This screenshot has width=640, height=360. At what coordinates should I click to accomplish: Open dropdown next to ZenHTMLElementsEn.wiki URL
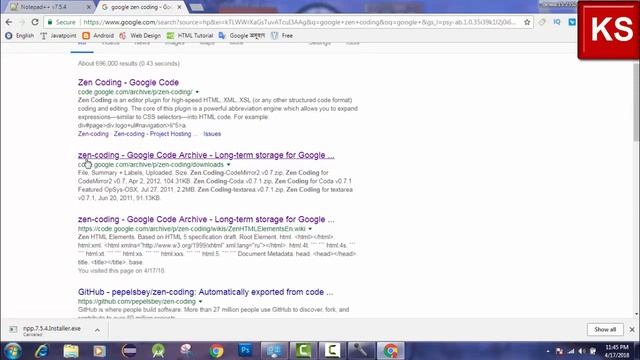click(310, 229)
